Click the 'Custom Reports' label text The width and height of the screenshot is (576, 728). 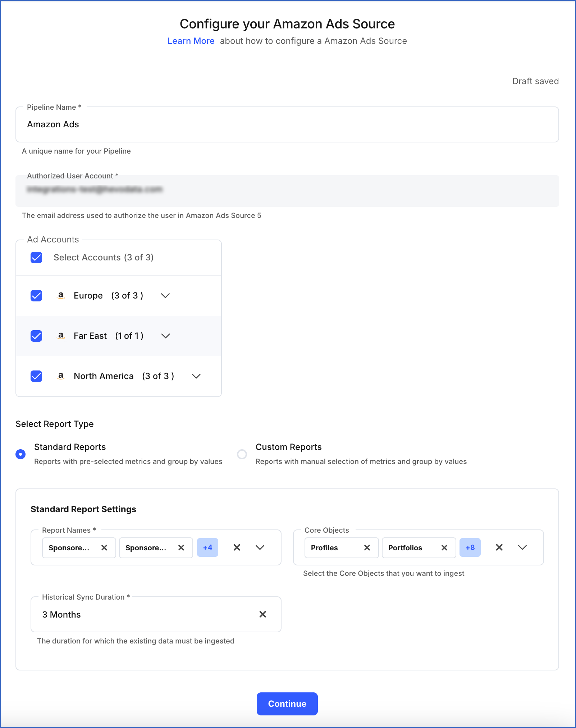point(289,447)
